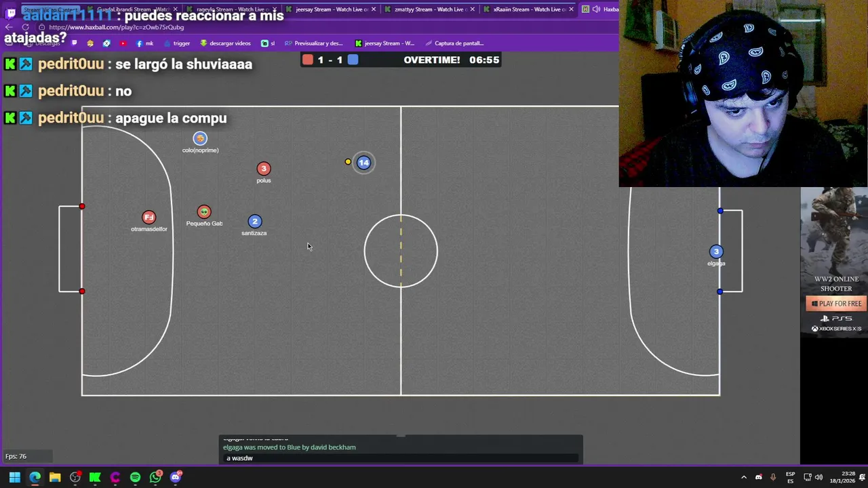
Task: Click blue player colo(noprime)
Action: (x=199, y=139)
